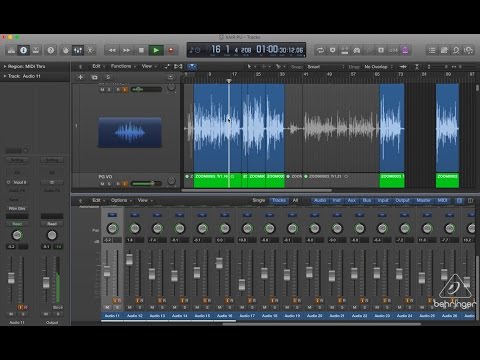Mute the PG VO track header
The height and width of the screenshot is (360, 480).
102,184
